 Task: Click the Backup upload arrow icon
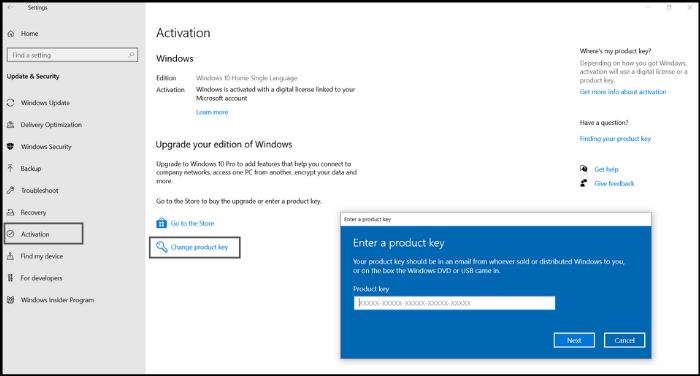11,168
